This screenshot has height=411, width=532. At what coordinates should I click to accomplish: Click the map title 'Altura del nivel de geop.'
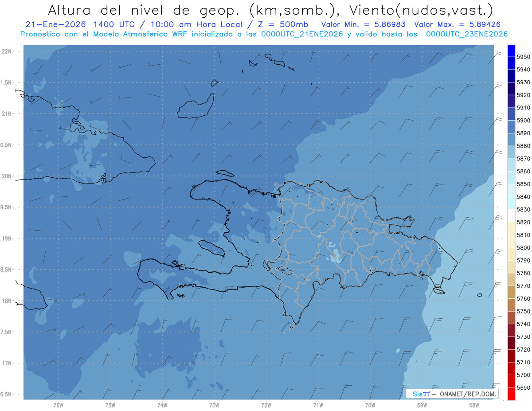pos(145,10)
